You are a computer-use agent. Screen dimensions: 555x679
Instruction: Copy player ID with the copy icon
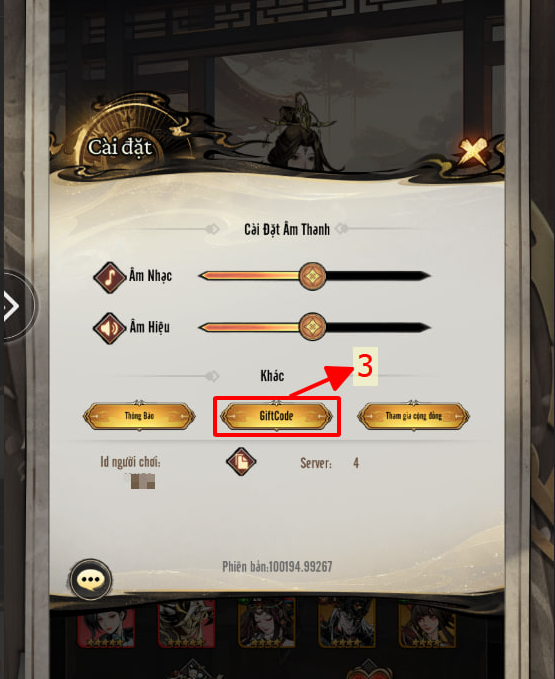pyautogui.click(x=241, y=462)
